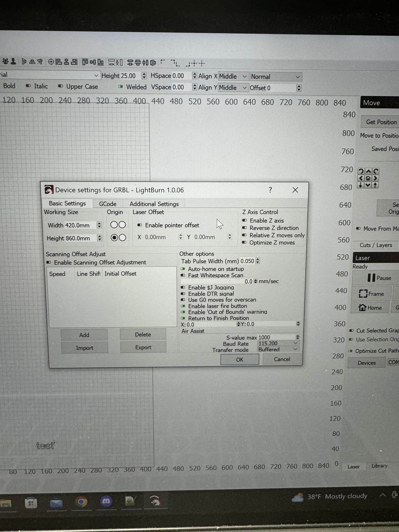
Task: Click flip vertical icon in the toolbar
Action: (24, 62)
